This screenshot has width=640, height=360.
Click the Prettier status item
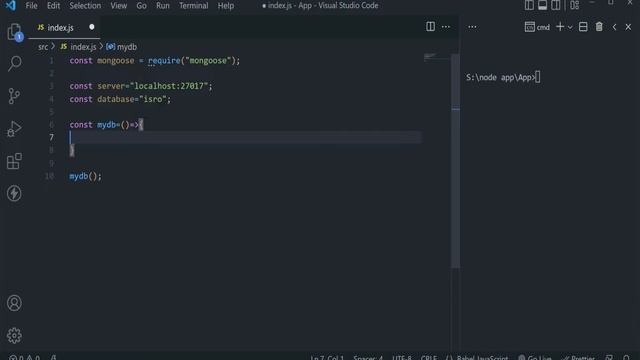click(578, 358)
